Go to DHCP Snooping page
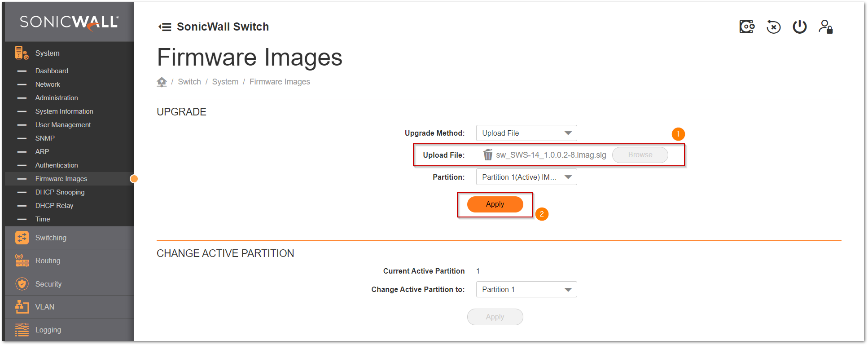This screenshot has width=868, height=345. pyautogui.click(x=60, y=192)
